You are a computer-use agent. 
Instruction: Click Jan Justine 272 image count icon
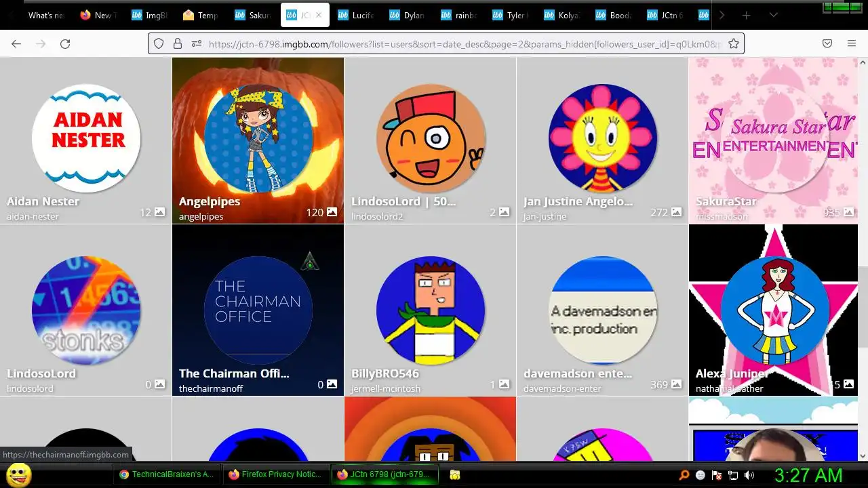(676, 212)
